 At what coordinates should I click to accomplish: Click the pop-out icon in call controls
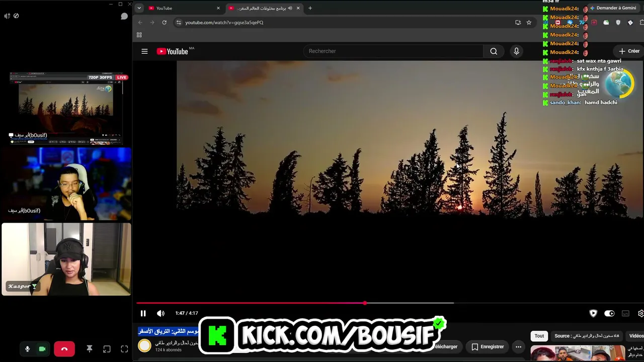tap(107, 349)
